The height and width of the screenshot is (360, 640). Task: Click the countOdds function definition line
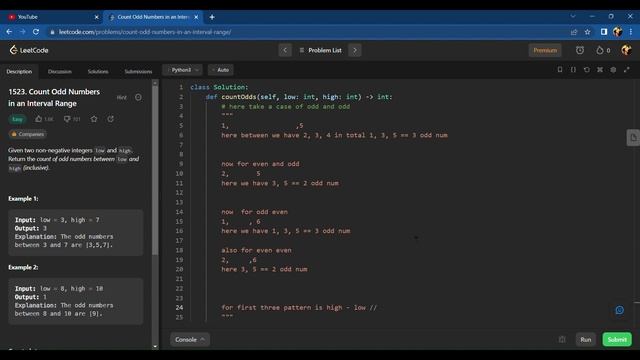pos(299,97)
